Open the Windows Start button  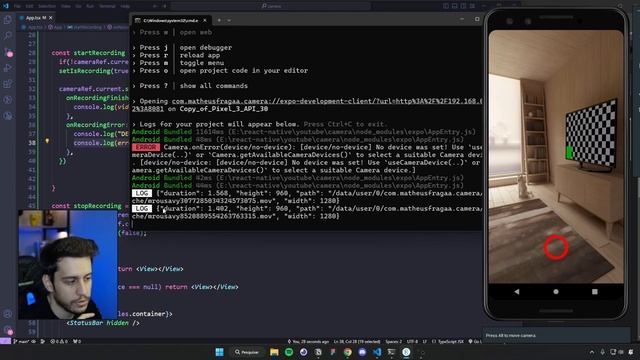pyautogui.click(x=219, y=352)
